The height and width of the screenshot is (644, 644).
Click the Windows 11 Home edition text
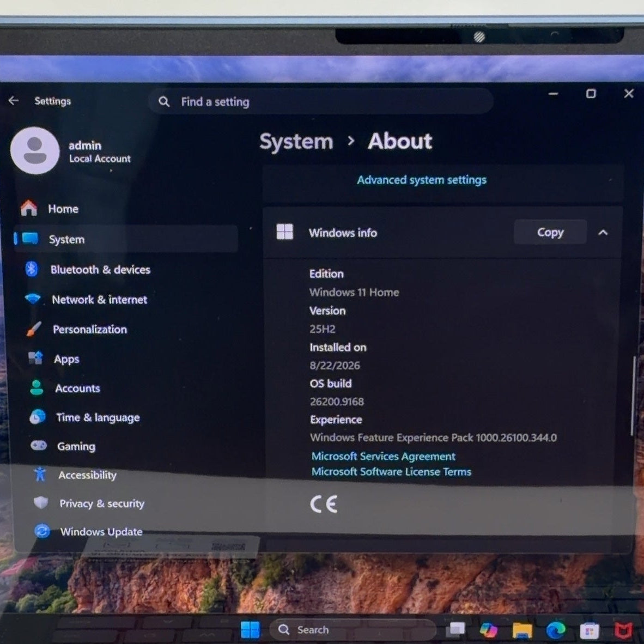(354, 292)
